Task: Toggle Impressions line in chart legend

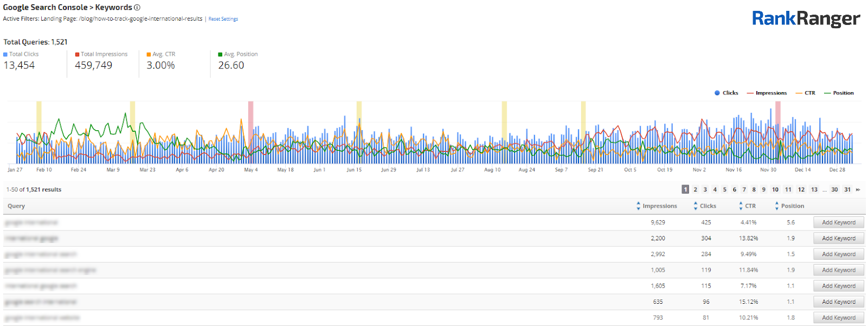Action: 767,93
